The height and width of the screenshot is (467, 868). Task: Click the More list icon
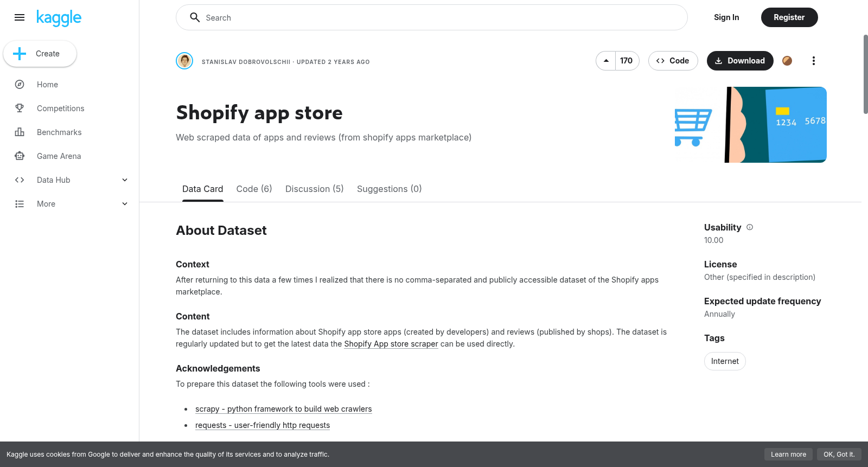pos(20,204)
